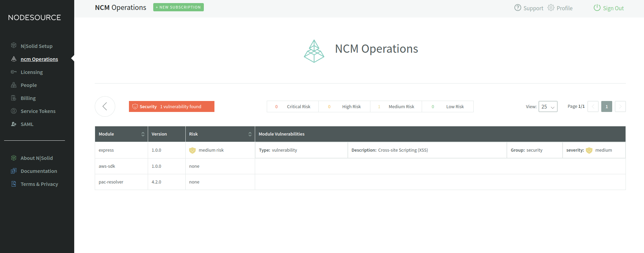Screen dimensions: 644x253
Task: Click the express module cell
Action: click(x=121, y=150)
